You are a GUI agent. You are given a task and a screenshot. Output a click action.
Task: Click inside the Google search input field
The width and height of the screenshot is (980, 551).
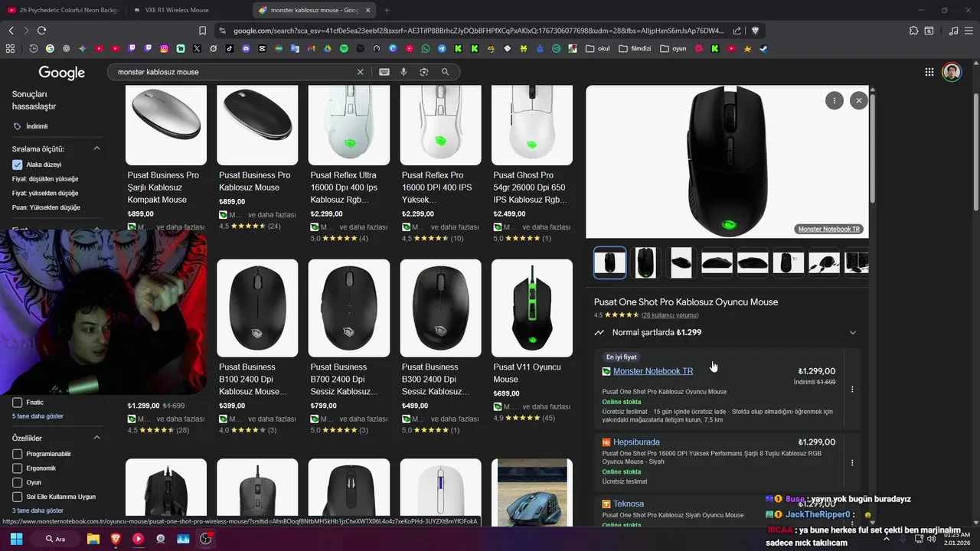tap(234, 72)
